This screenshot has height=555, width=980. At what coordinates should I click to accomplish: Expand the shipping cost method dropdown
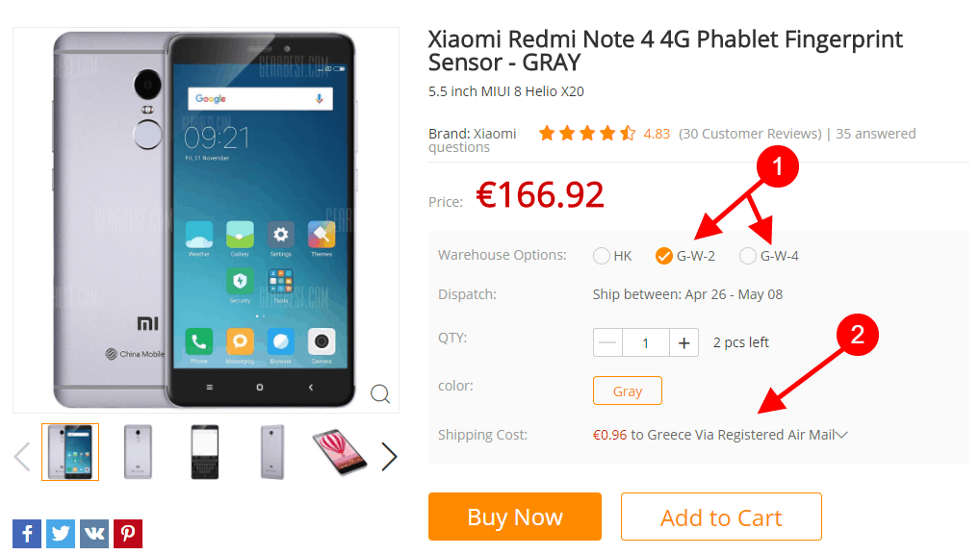pyautogui.click(x=842, y=435)
